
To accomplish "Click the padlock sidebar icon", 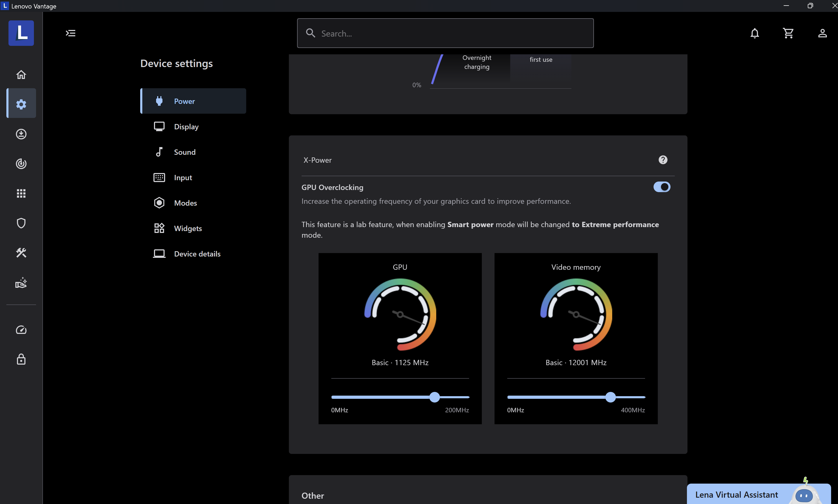I will tap(21, 359).
